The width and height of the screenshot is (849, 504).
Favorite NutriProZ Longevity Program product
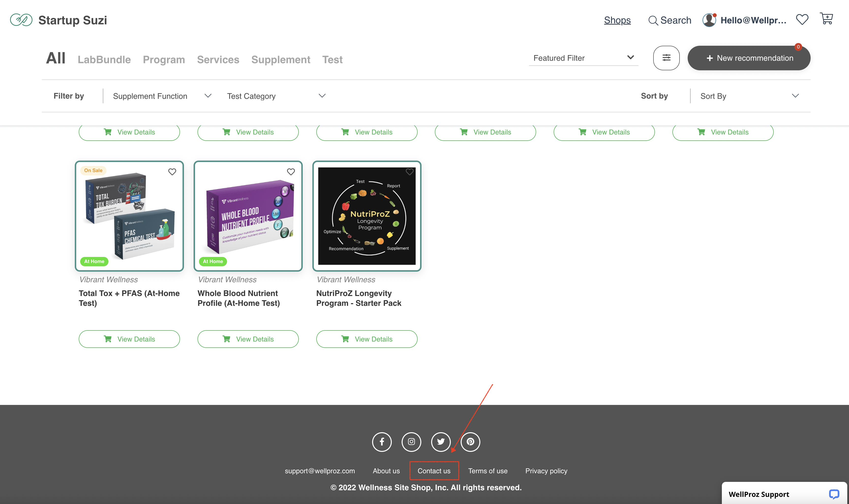(x=410, y=172)
